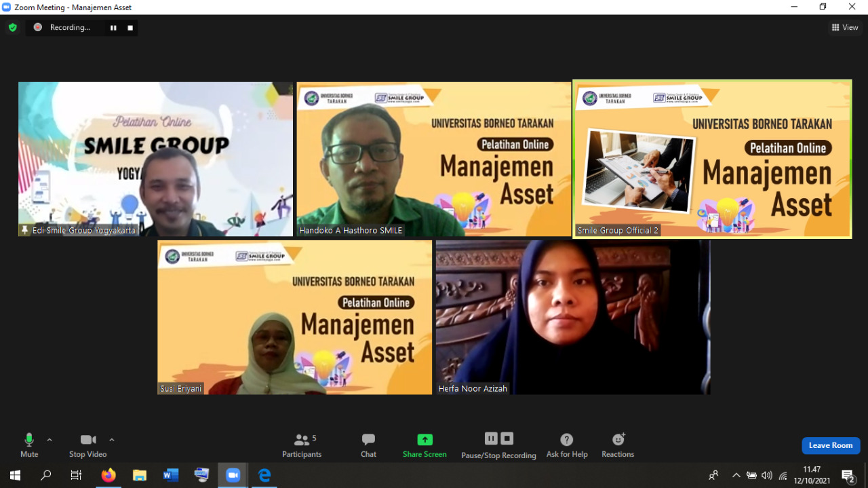Pause recording from the top recording indicator

113,28
